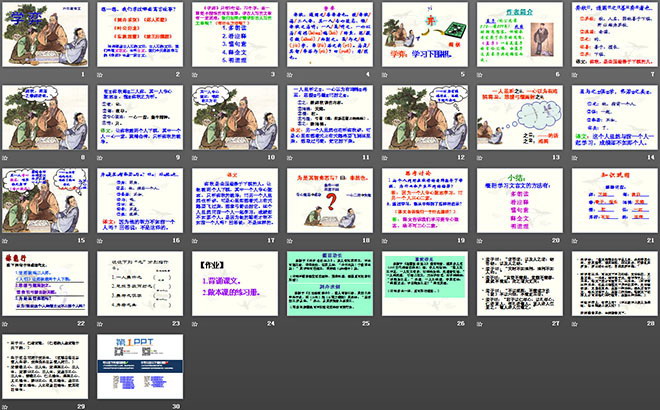Click animation star icon under slide 10
The width and height of the screenshot is (660, 410).
click(195, 157)
